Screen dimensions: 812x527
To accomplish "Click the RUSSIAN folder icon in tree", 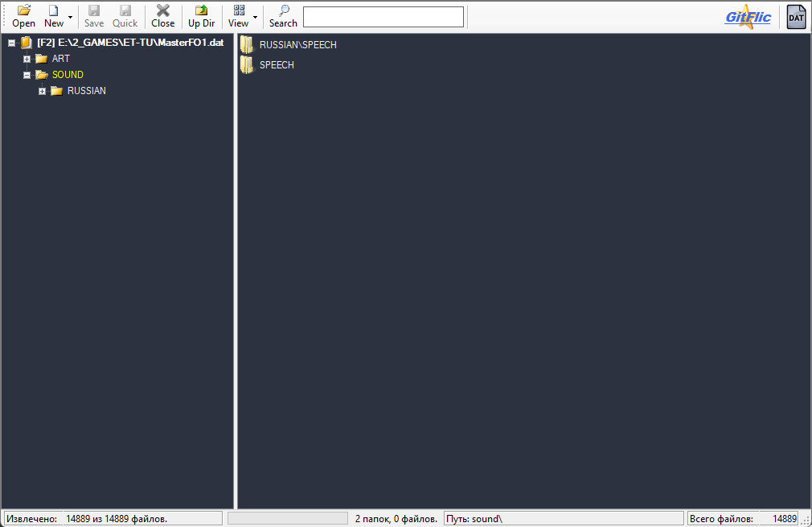I will point(57,91).
